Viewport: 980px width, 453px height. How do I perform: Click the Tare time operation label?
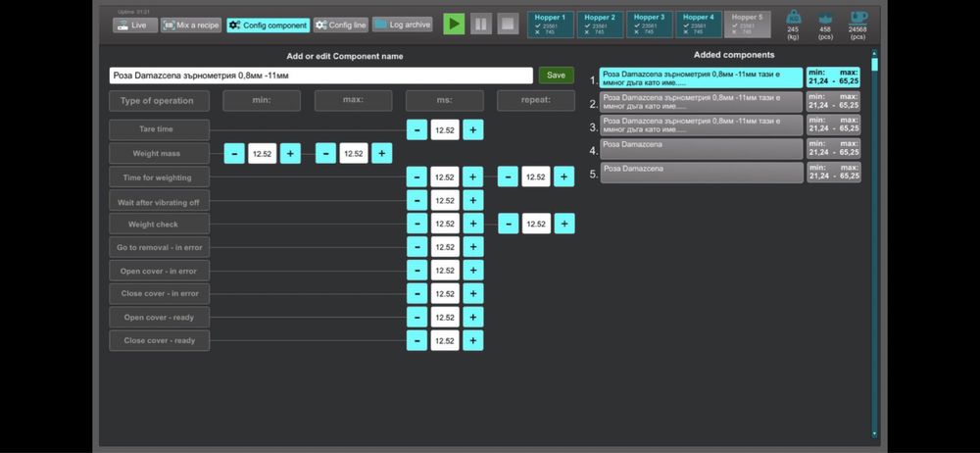click(x=160, y=129)
